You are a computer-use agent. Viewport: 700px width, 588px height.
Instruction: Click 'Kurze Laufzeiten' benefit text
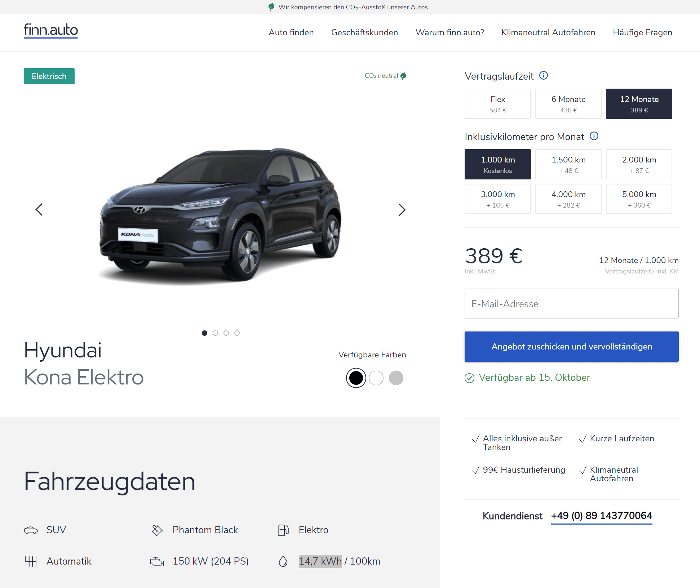pyautogui.click(x=622, y=438)
